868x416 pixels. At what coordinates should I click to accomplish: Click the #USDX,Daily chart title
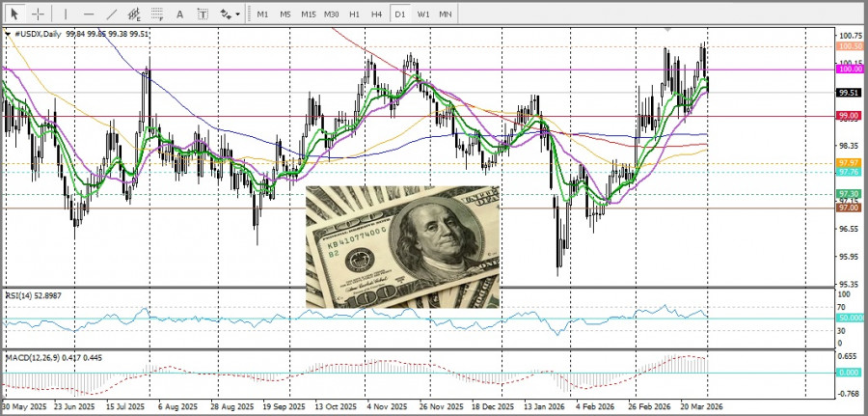point(38,34)
